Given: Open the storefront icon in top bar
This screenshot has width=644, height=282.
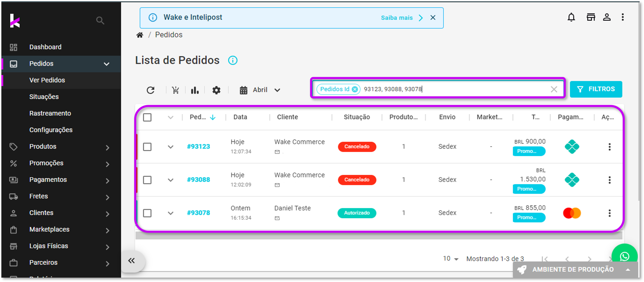Looking at the screenshot, I should point(591,17).
